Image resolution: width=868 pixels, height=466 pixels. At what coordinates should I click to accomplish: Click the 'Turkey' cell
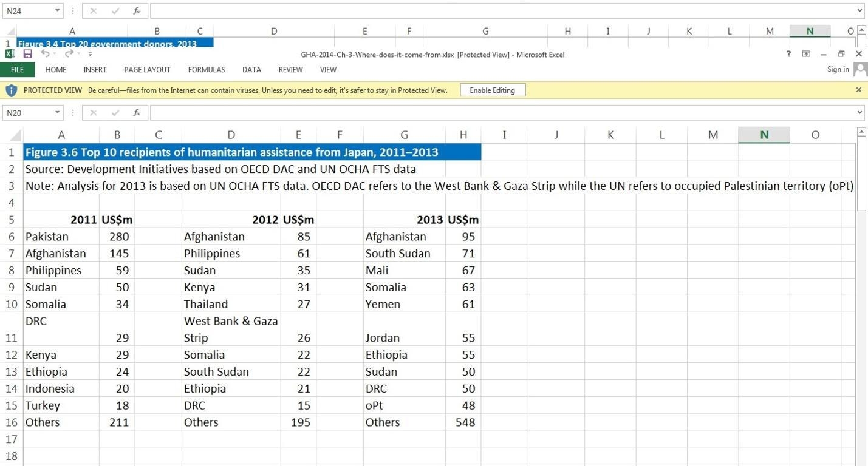tap(61, 405)
